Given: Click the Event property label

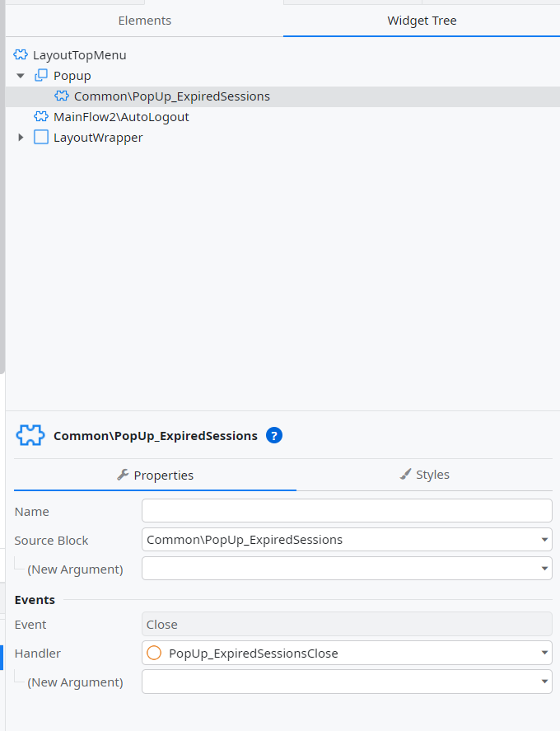Looking at the screenshot, I should (30, 625).
